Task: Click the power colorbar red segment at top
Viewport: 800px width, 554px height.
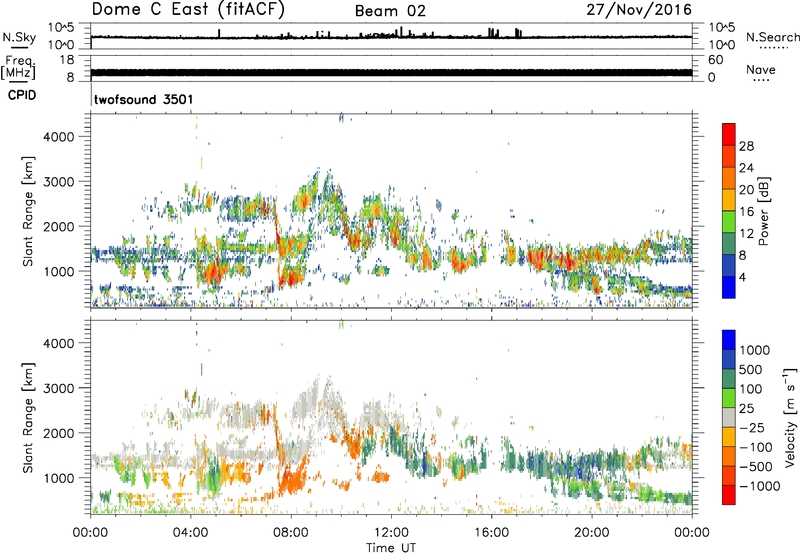Action: (x=729, y=134)
